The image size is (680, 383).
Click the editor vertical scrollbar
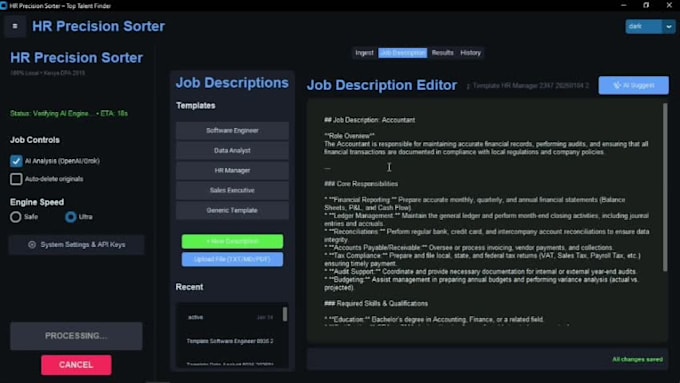click(665, 187)
